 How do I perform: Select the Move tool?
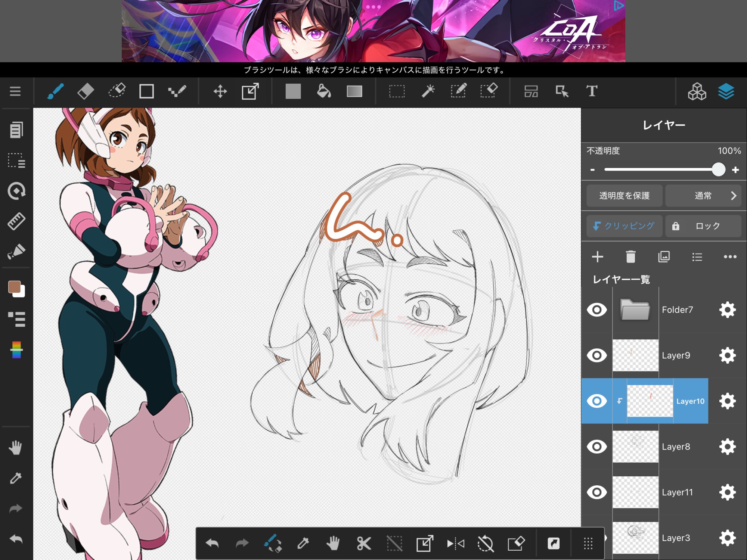point(220,91)
